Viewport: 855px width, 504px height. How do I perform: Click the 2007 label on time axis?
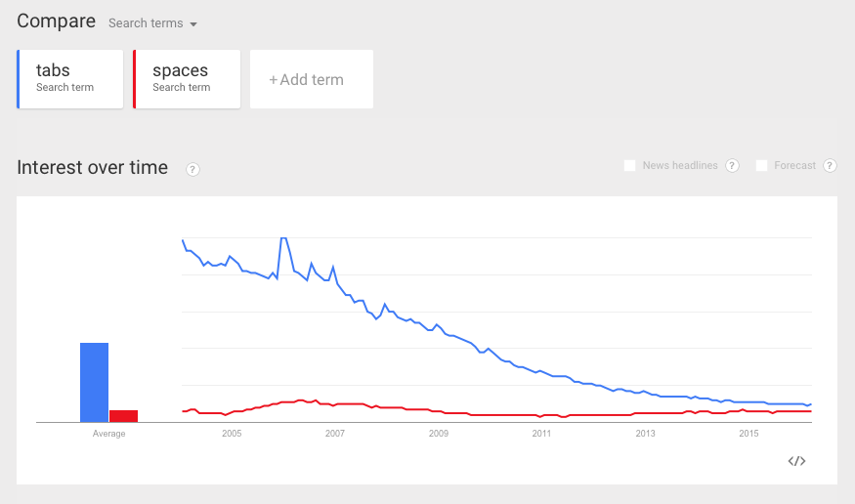[x=335, y=434]
